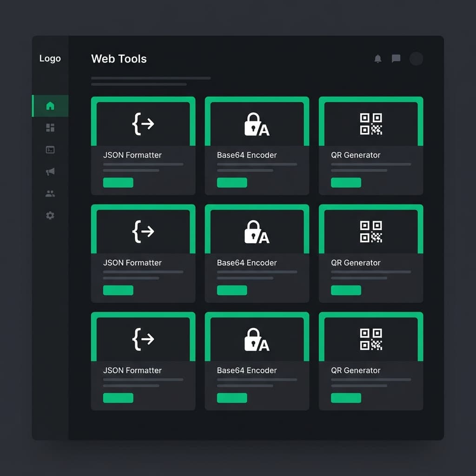Image resolution: width=476 pixels, height=476 pixels.
Task: Open the chat messages icon in the header
Action: 396,59
